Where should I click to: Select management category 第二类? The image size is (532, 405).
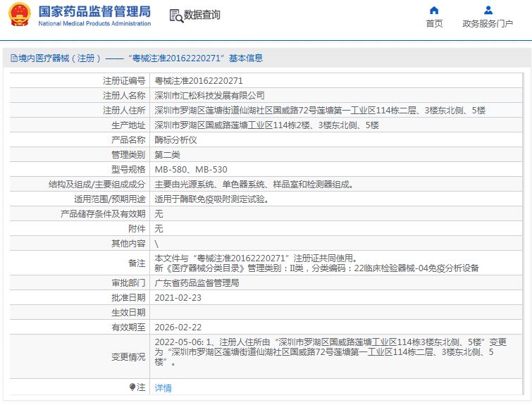(167, 155)
